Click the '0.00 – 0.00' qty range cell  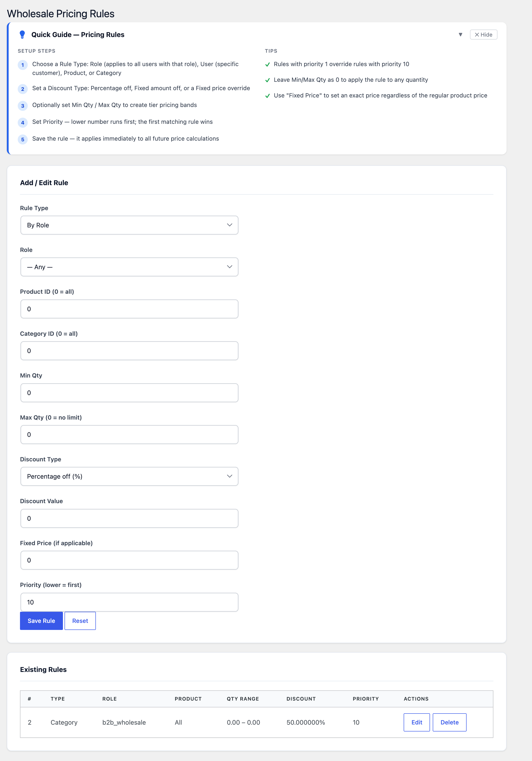243,722
